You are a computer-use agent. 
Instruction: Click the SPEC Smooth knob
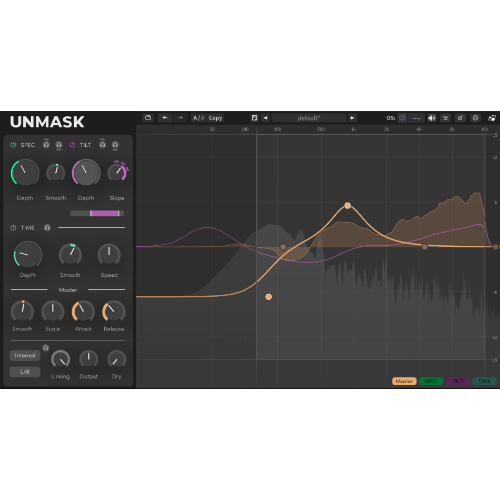(x=56, y=172)
